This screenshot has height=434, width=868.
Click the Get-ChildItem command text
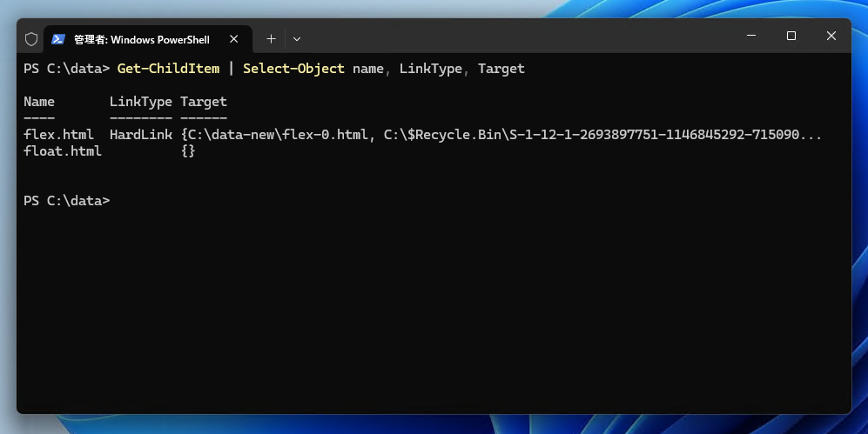click(x=168, y=69)
